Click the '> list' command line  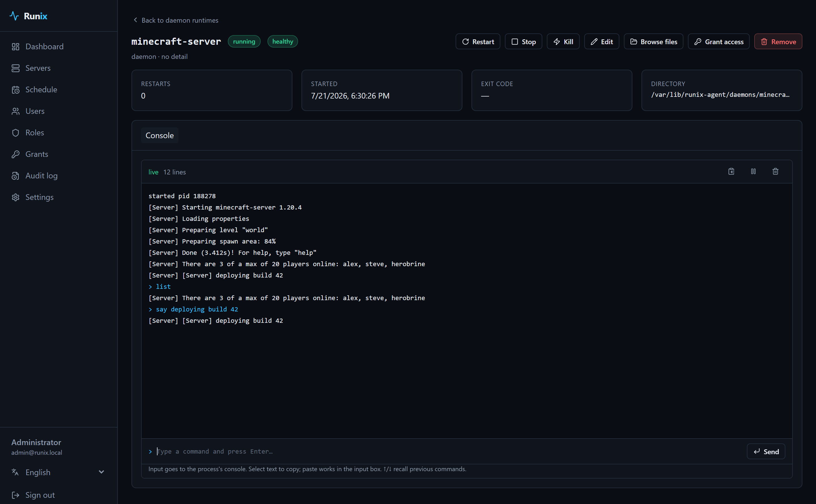click(160, 287)
